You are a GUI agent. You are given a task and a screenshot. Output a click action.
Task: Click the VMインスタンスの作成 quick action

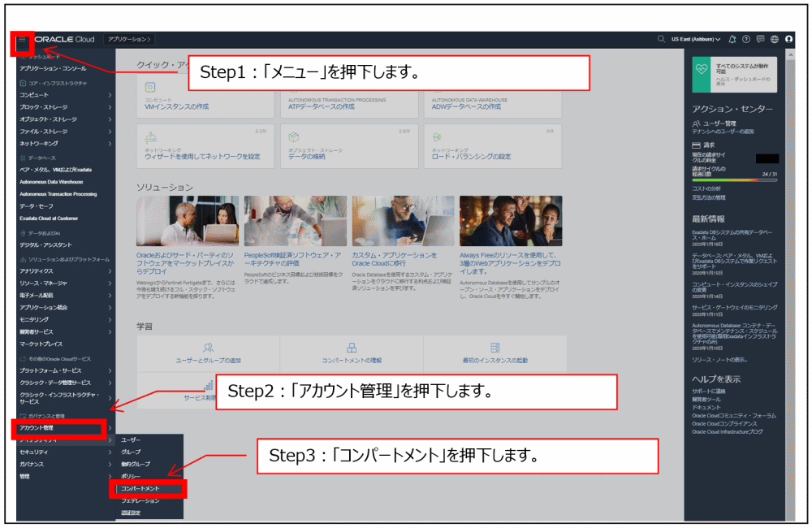(176, 106)
